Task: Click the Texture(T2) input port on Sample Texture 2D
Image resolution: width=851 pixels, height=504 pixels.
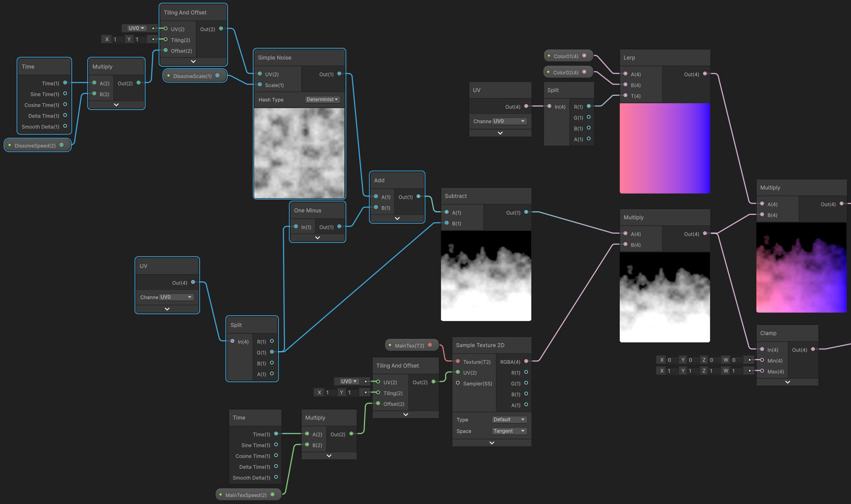Action: [x=458, y=362]
